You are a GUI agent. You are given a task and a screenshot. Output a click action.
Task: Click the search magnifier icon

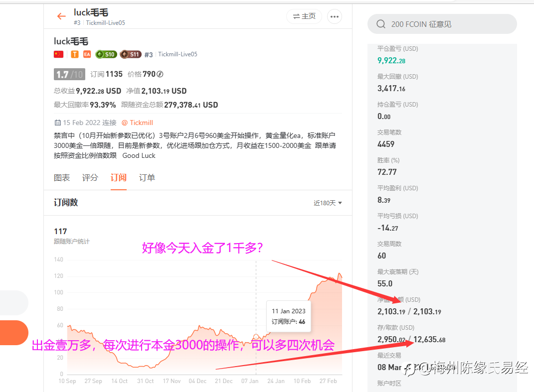[x=381, y=24]
